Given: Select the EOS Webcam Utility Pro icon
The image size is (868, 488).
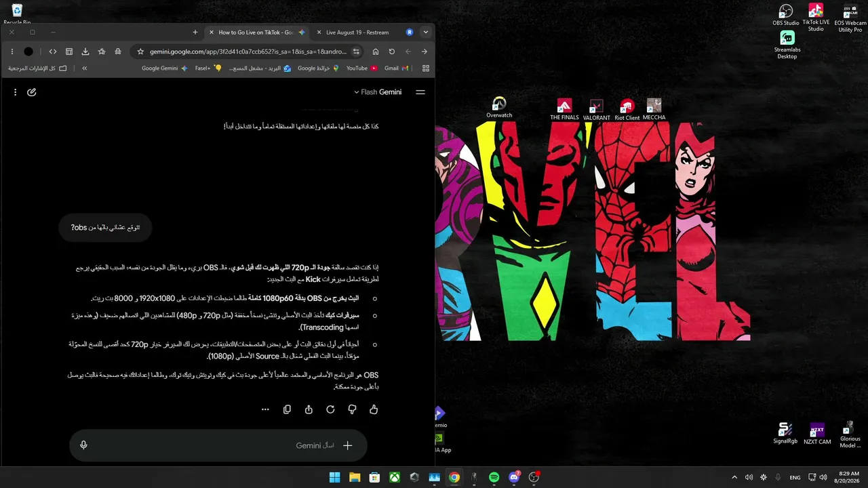Looking at the screenshot, I should tap(850, 18).
